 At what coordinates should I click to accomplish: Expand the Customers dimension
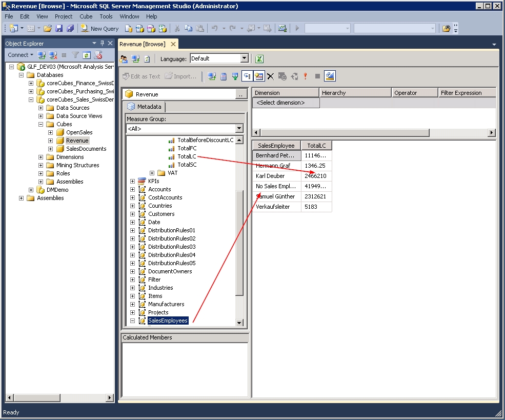tap(132, 214)
